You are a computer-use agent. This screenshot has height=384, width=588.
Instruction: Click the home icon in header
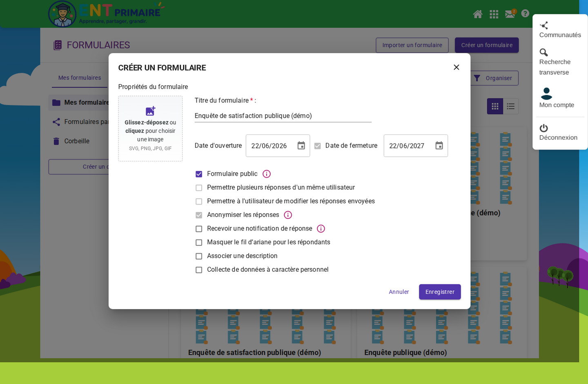(478, 14)
